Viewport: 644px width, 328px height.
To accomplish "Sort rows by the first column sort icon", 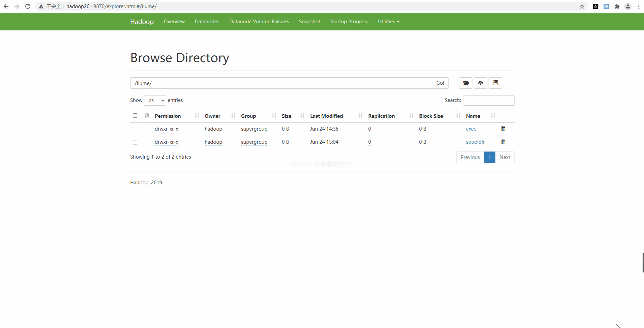I will click(x=147, y=116).
